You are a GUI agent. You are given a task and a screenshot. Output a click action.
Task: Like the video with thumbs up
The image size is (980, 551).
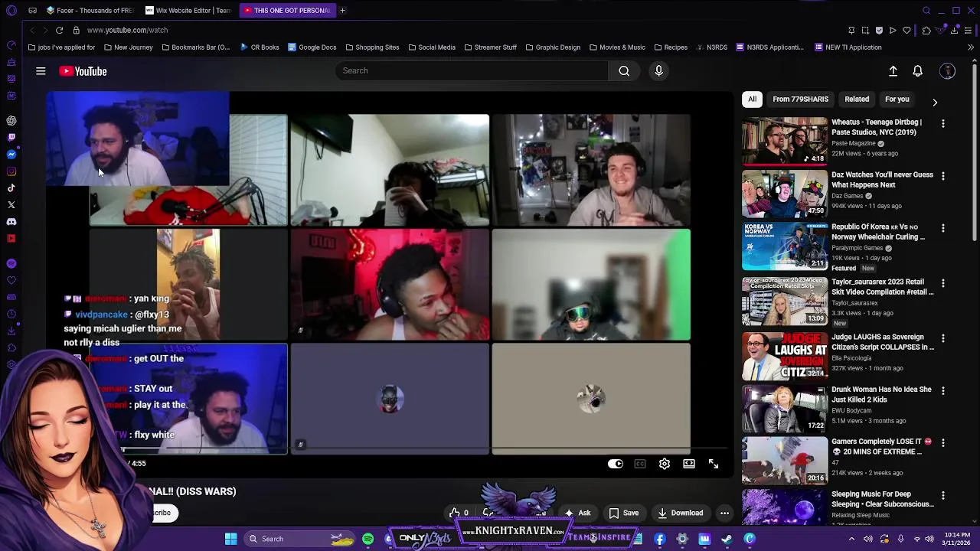(x=459, y=513)
